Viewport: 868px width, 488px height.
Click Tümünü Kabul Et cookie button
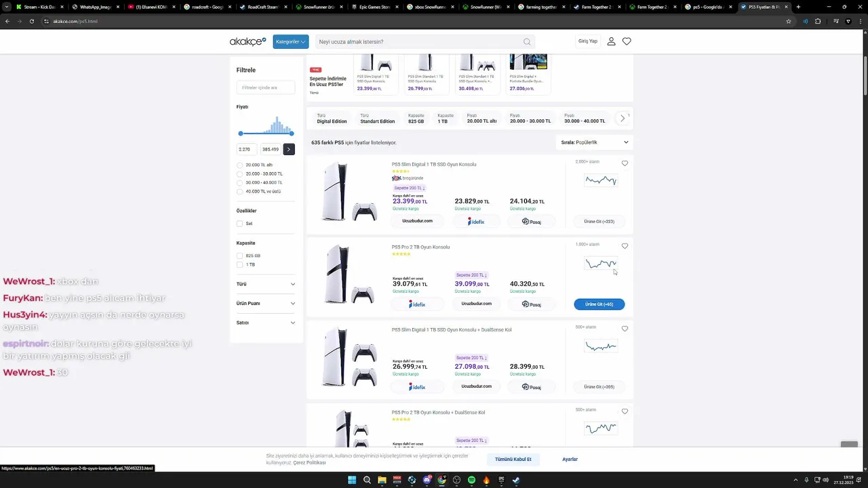pyautogui.click(x=513, y=460)
